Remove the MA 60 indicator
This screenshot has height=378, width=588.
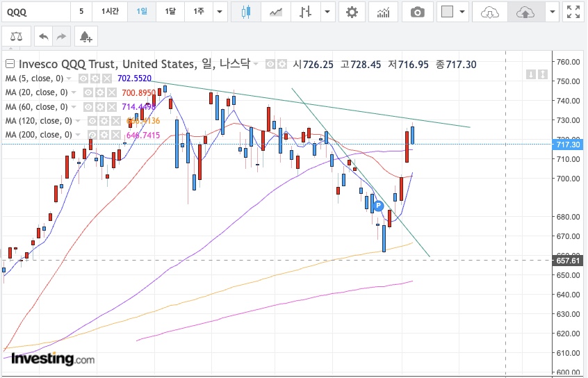112,107
